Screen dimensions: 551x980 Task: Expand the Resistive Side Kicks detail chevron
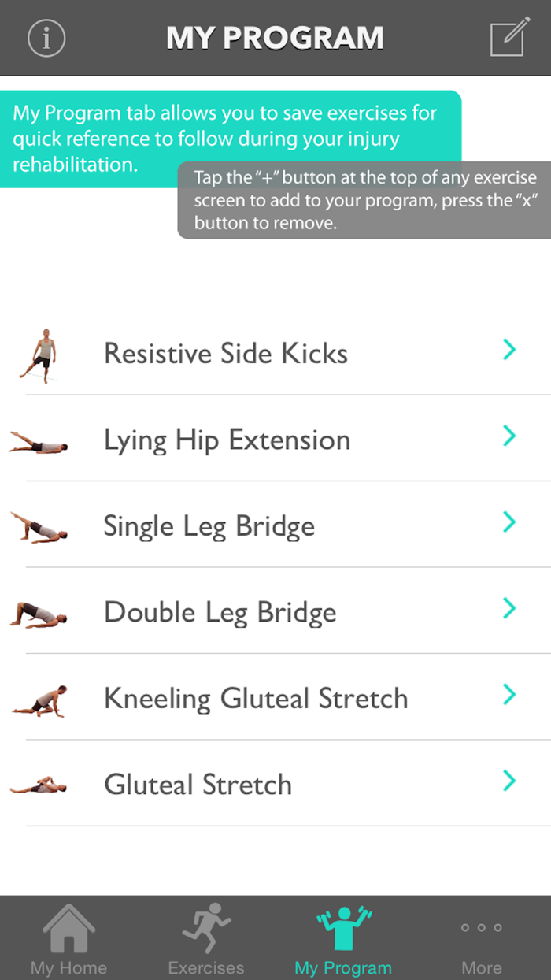coord(509,350)
